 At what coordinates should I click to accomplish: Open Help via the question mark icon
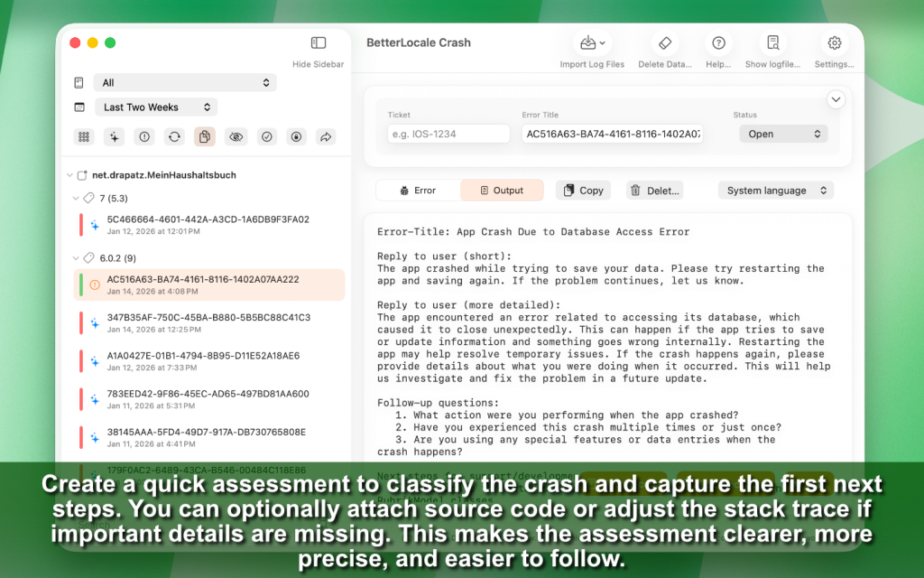pos(718,43)
